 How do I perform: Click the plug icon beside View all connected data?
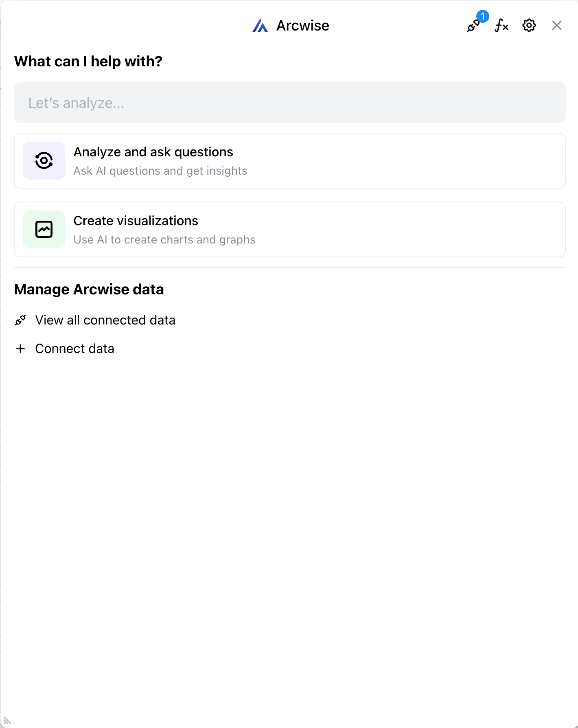pyautogui.click(x=20, y=320)
